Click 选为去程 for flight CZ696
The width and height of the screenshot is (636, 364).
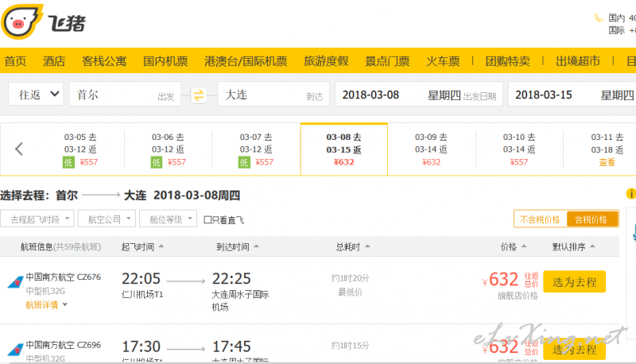pyautogui.click(x=574, y=349)
